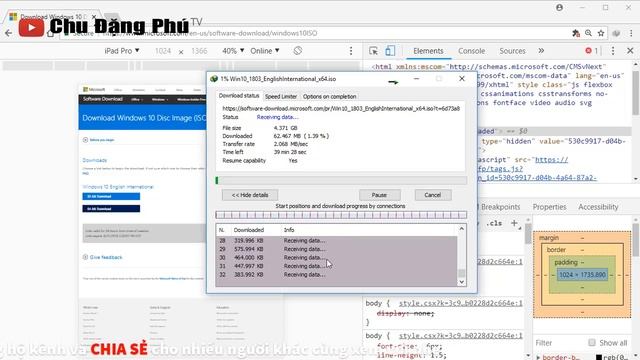Open the Online throttling dropdown
This screenshot has height=360, width=640.
[x=265, y=51]
